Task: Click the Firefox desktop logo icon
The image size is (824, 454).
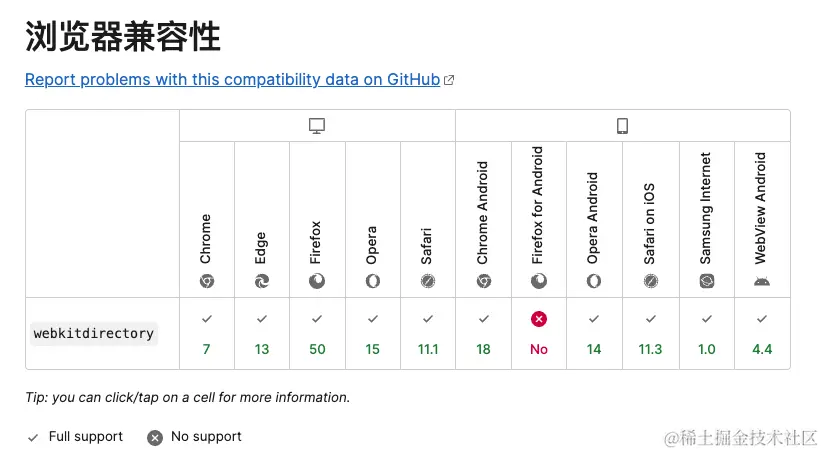Action: point(317,282)
